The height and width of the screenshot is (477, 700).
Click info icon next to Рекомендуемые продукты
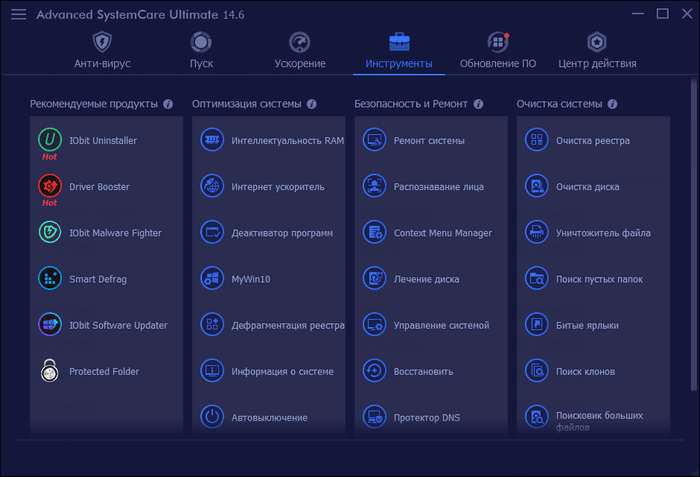point(168,104)
